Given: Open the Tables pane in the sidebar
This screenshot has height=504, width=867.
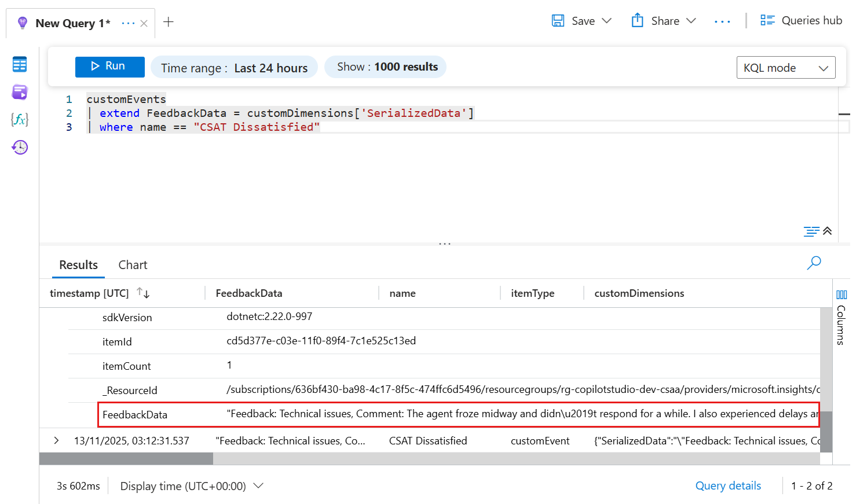Looking at the screenshot, I should coord(19,64).
